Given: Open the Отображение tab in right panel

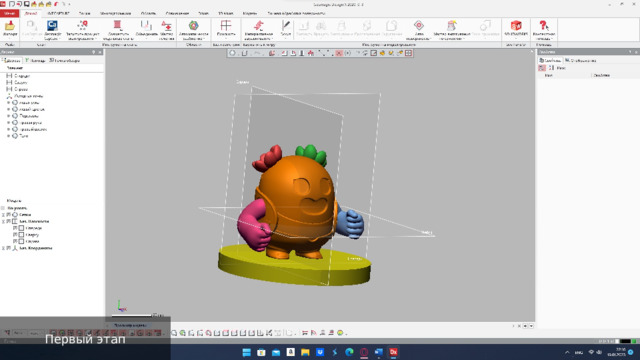Looking at the screenshot, I should [x=580, y=60].
